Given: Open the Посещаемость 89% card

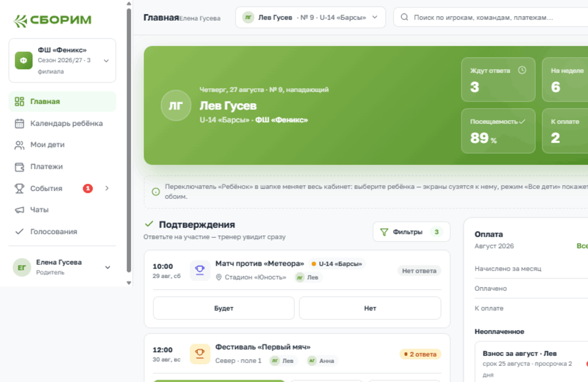Looking at the screenshot, I should coord(498,131).
